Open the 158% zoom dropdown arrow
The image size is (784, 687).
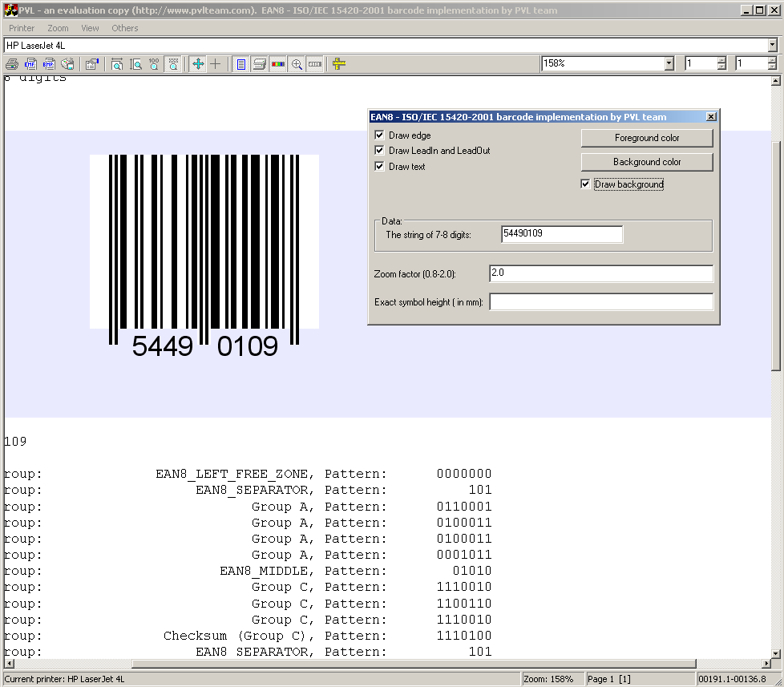[669, 63]
